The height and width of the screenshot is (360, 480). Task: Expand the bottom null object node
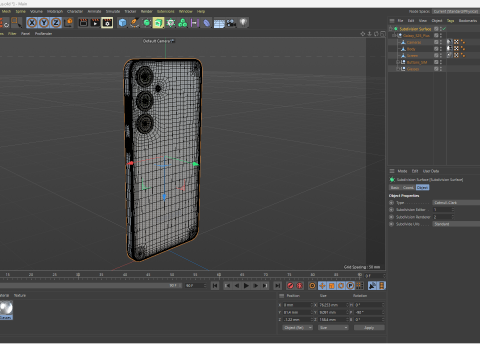[x=398, y=69]
